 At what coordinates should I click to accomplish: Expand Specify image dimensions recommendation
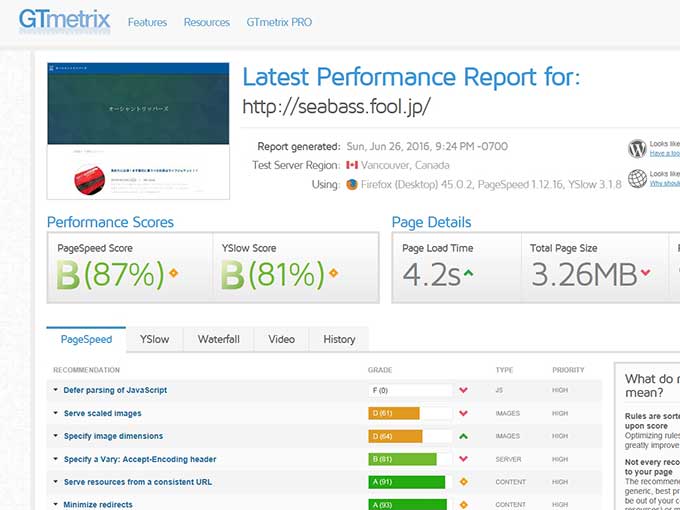point(113,436)
